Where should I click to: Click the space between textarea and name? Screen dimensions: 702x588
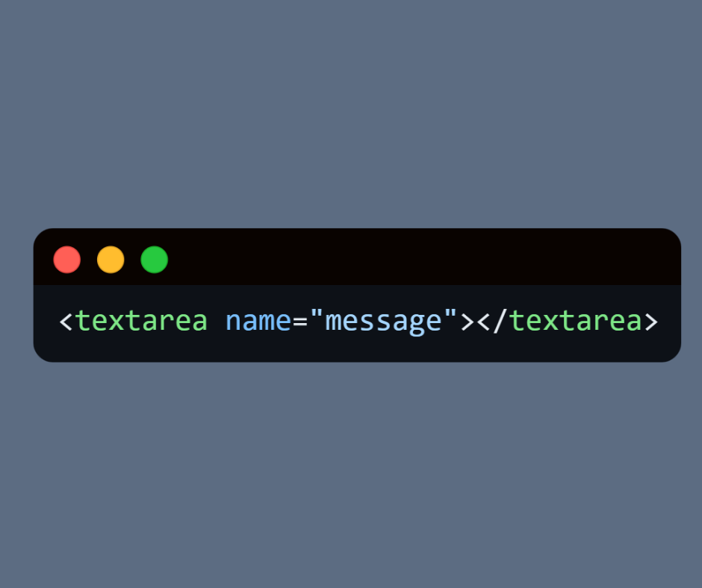(217, 321)
